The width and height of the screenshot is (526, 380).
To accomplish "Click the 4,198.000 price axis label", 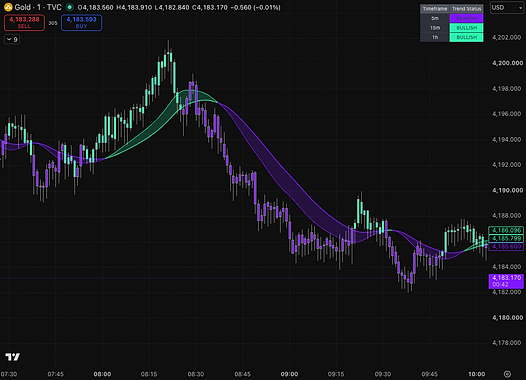I will (x=507, y=89).
